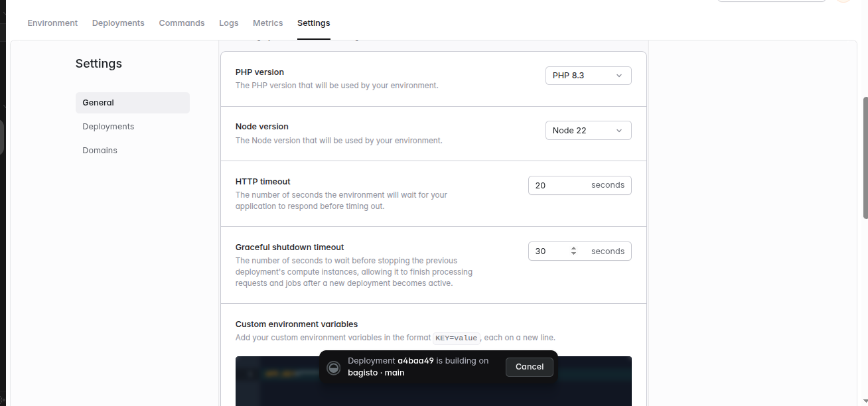Click the PHP version dropdown chevron

(619, 76)
